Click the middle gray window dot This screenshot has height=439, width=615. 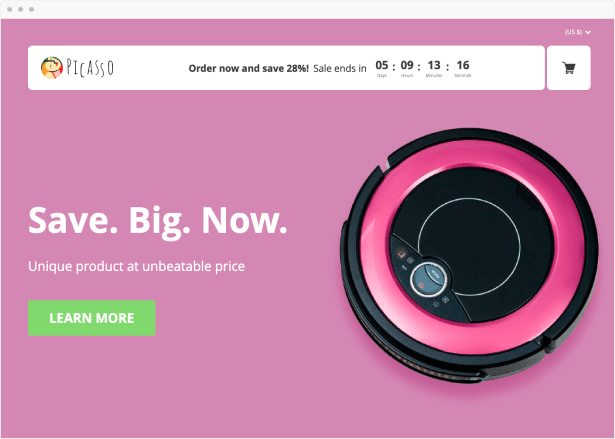click(20, 9)
